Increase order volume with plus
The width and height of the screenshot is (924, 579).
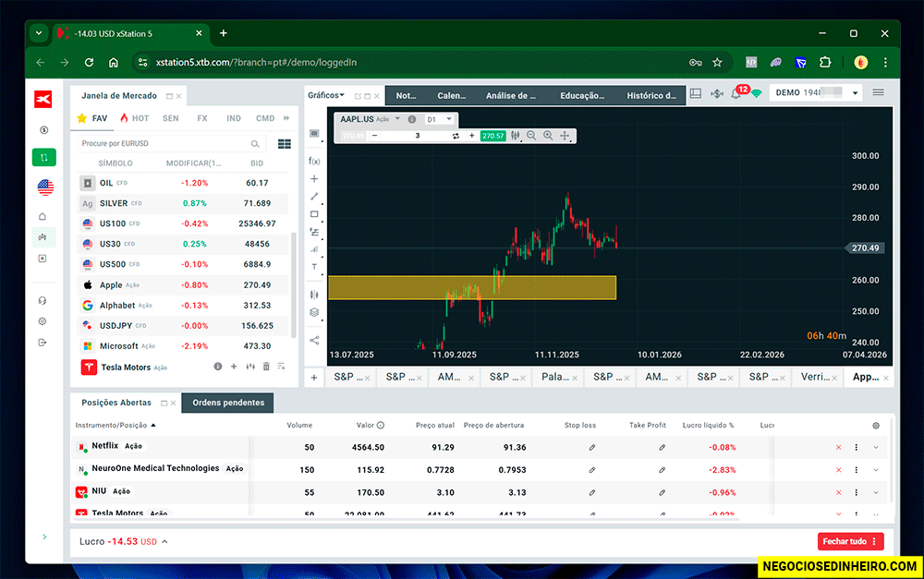(x=471, y=136)
